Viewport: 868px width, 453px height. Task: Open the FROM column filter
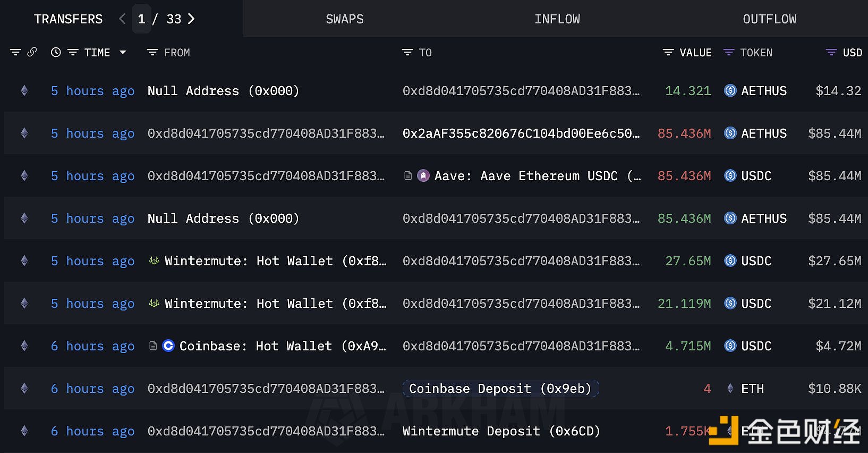(152, 53)
